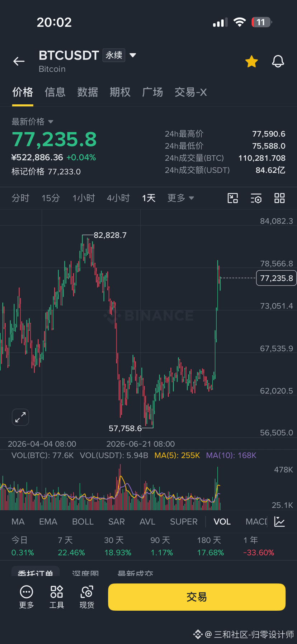Tap the MA(10): 168K volume label
This screenshot has height=644, width=297.
(x=231, y=455)
